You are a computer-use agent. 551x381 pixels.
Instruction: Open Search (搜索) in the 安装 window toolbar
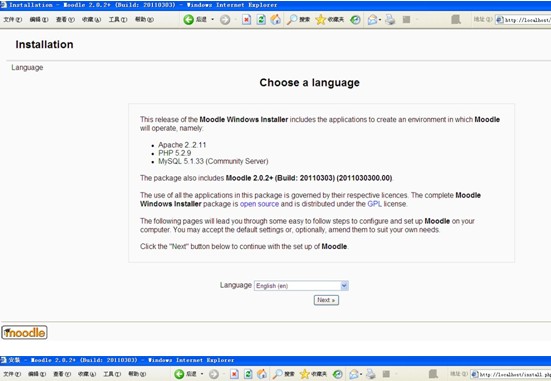284,374
